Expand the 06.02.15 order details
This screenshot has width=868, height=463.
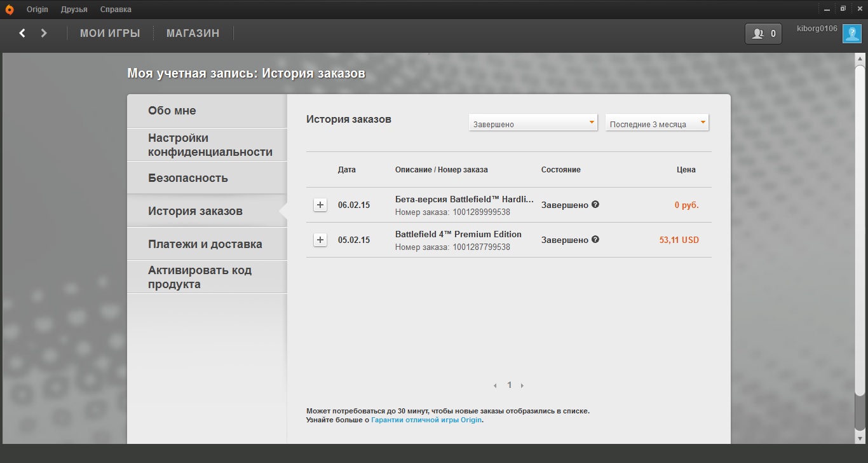[x=320, y=205]
